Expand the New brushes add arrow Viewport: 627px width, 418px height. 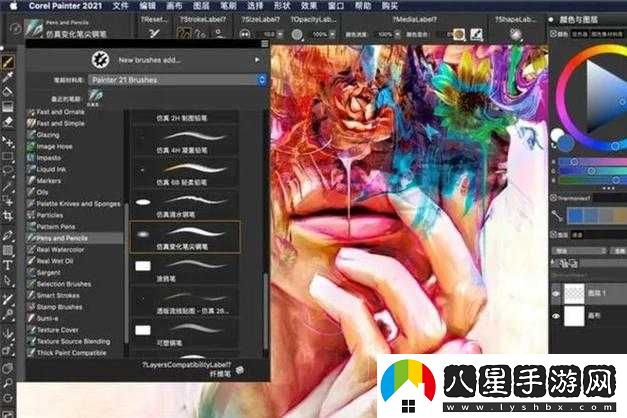257,60
